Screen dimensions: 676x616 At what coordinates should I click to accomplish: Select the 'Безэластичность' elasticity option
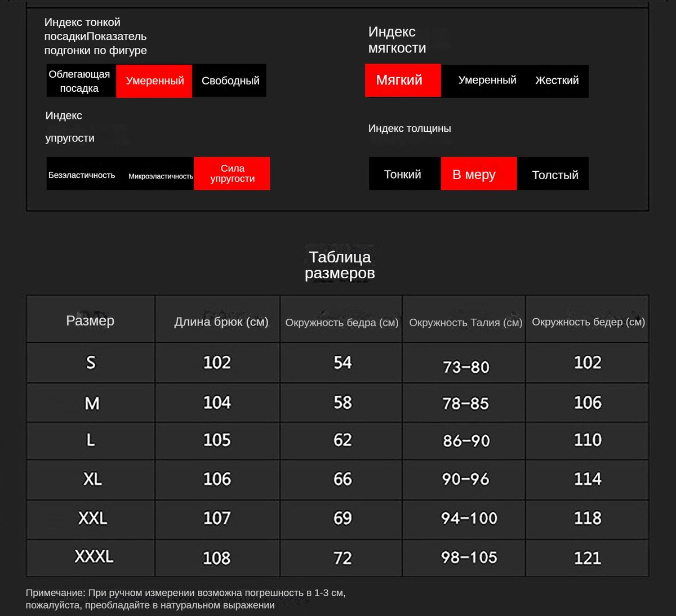tap(82, 175)
